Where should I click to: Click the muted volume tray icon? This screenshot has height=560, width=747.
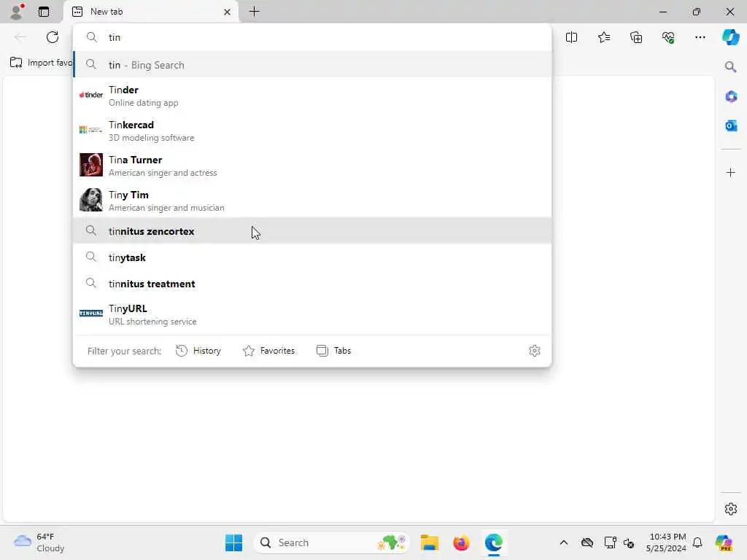[x=629, y=542]
